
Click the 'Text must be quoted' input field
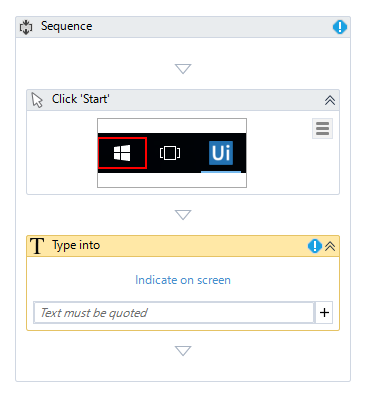(x=174, y=313)
